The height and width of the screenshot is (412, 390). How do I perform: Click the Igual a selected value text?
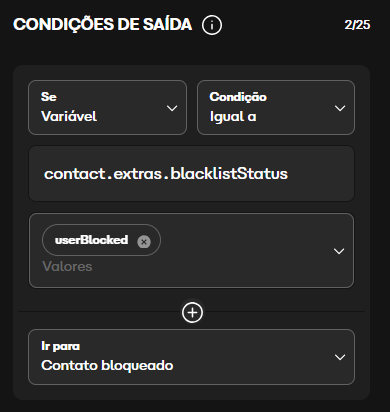tap(233, 117)
